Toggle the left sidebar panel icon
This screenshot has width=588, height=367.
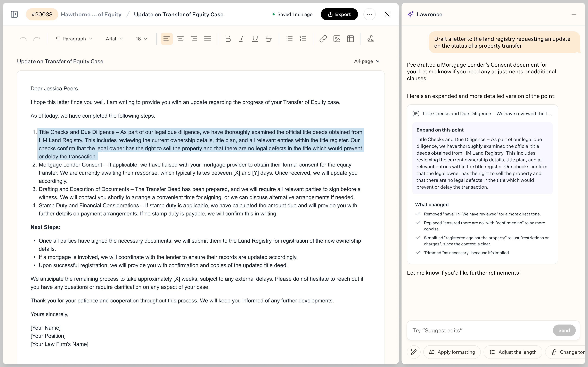point(14,14)
